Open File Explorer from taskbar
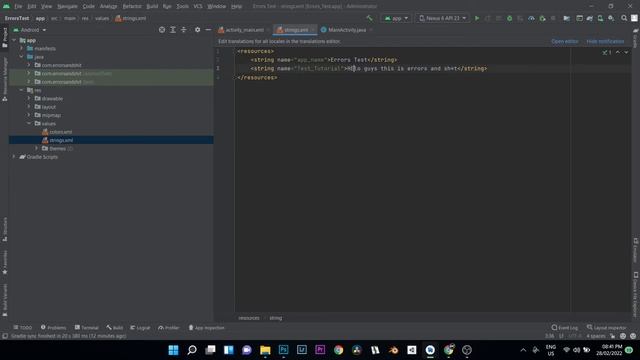Viewport: 640px width, 360px height. [x=265, y=350]
